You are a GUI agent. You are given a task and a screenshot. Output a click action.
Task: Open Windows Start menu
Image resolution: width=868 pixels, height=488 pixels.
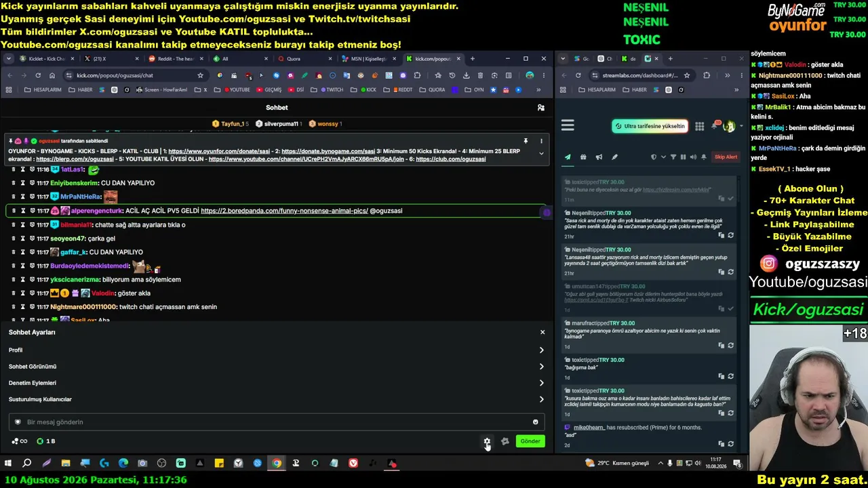click(x=8, y=464)
